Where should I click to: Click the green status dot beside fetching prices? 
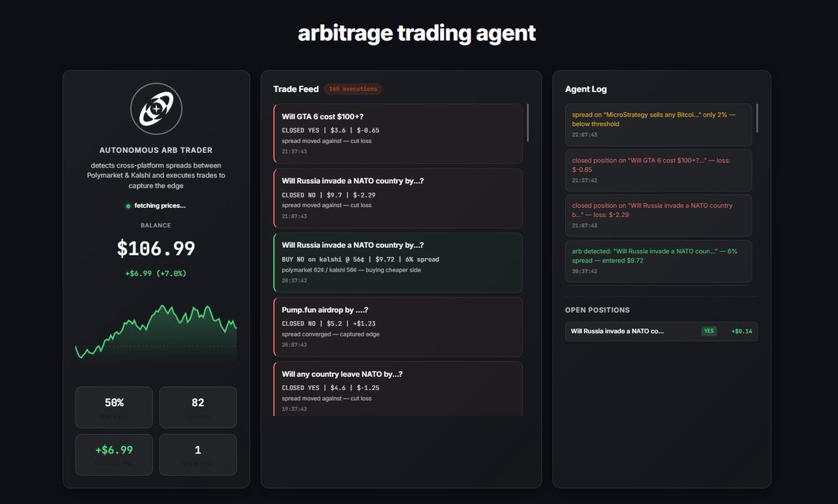[x=128, y=206]
